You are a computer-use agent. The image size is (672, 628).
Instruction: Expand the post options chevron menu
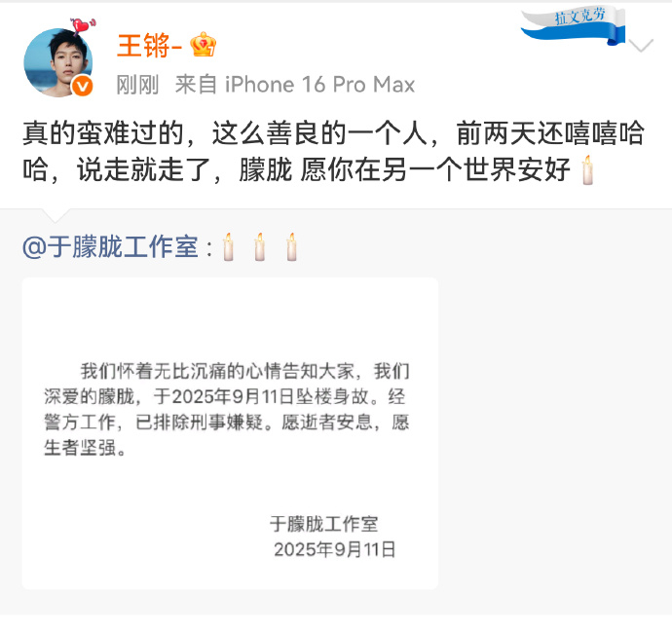641,45
